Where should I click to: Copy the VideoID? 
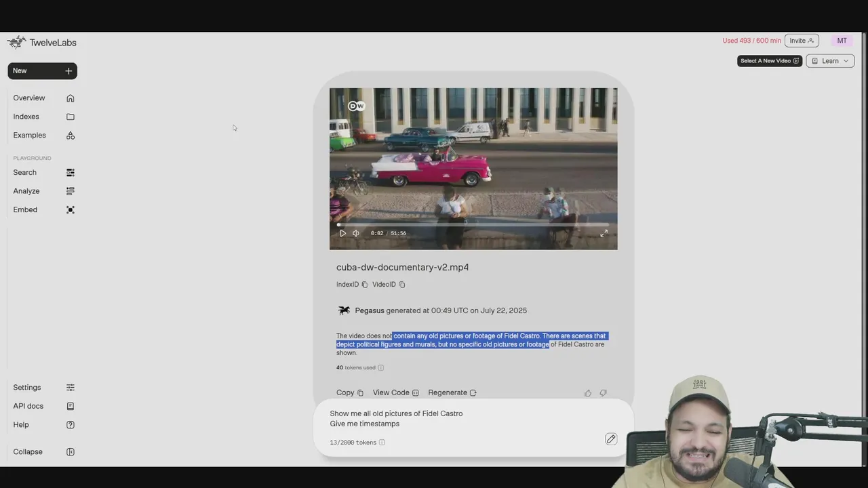click(x=401, y=285)
